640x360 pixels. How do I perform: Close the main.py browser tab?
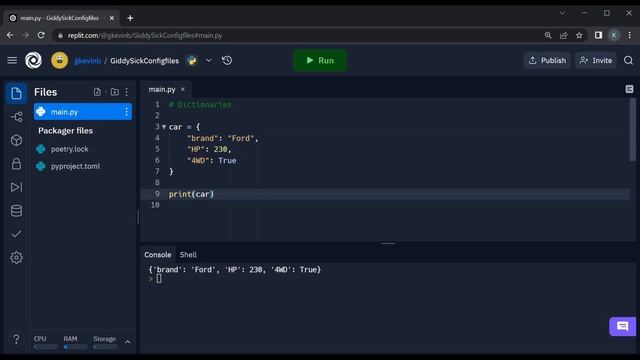pyautogui.click(x=112, y=18)
